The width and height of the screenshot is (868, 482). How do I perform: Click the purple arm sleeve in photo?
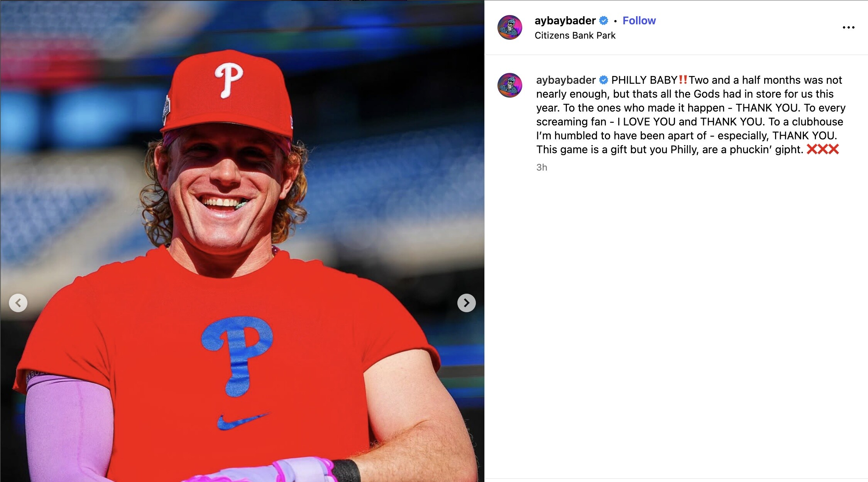point(69,428)
